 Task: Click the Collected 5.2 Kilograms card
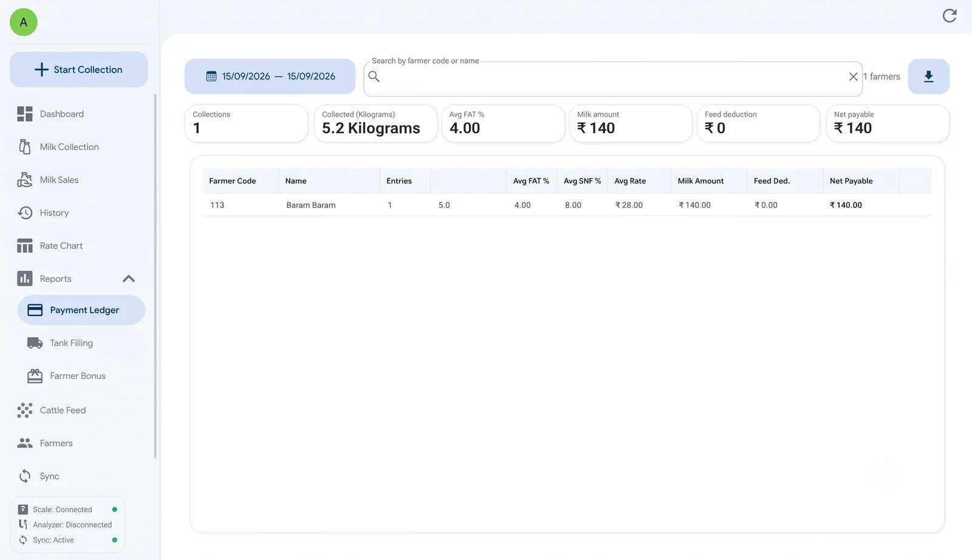point(375,123)
